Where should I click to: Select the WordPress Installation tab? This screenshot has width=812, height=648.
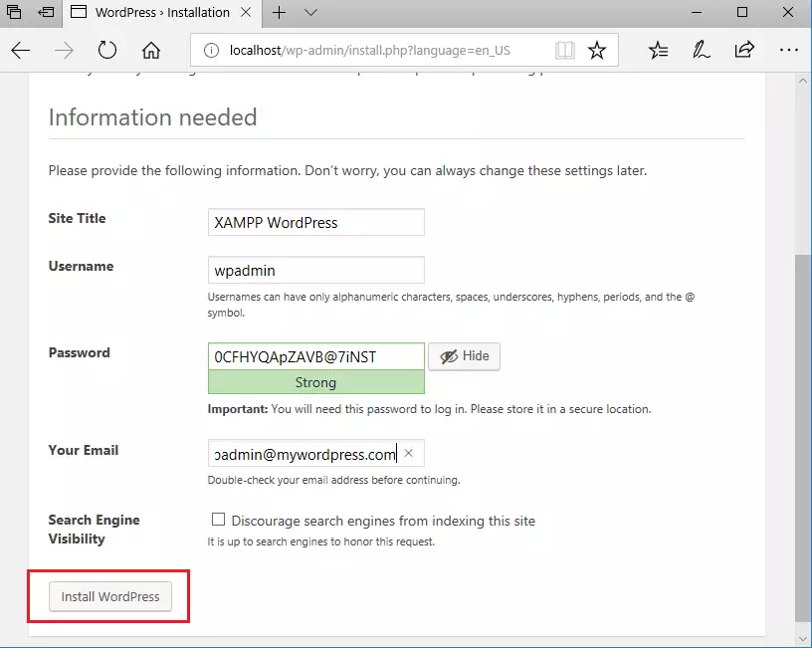[161, 13]
